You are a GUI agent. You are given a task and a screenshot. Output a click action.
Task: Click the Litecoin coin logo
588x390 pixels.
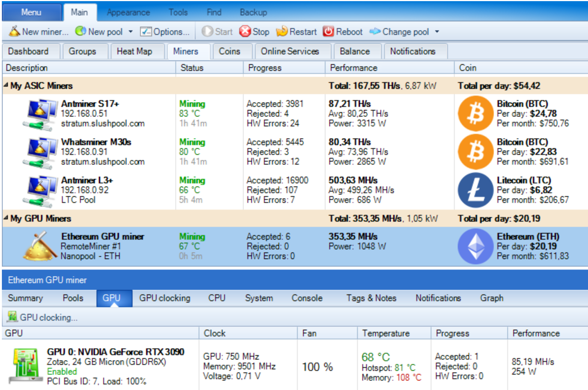click(x=475, y=190)
